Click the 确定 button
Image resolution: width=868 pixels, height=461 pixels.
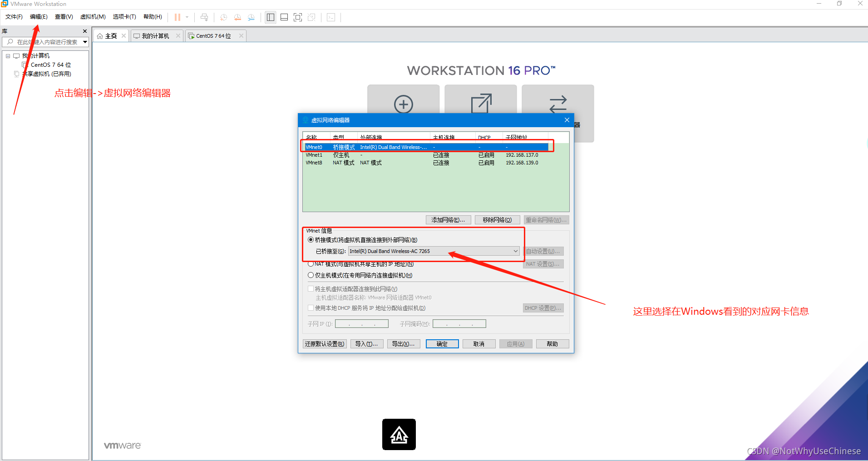[442, 344]
